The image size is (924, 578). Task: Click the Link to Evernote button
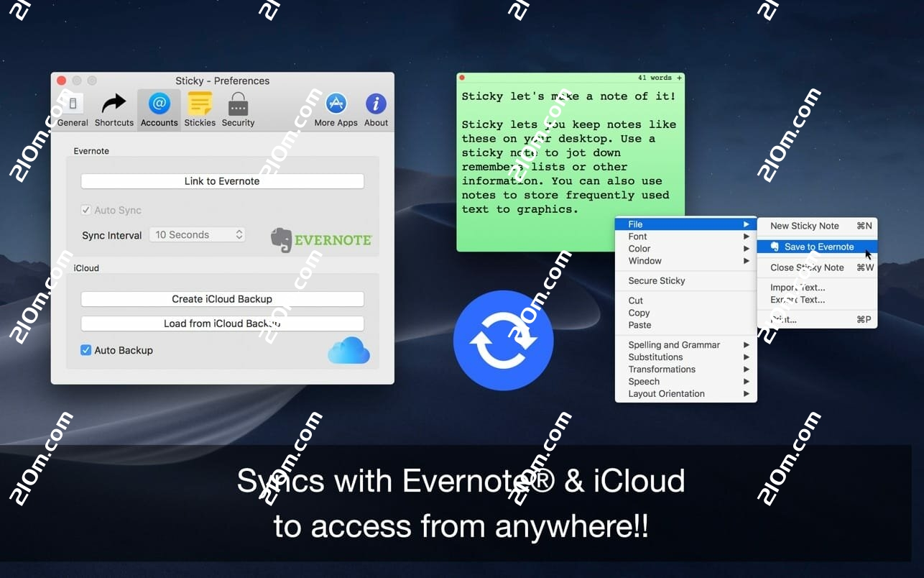222,181
